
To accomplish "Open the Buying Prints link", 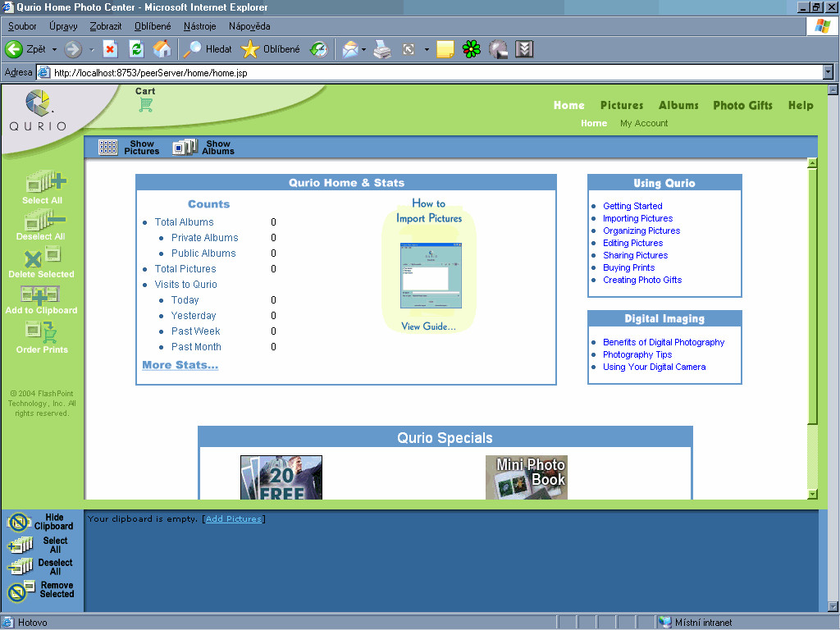I will pyautogui.click(x=629, y=268).
